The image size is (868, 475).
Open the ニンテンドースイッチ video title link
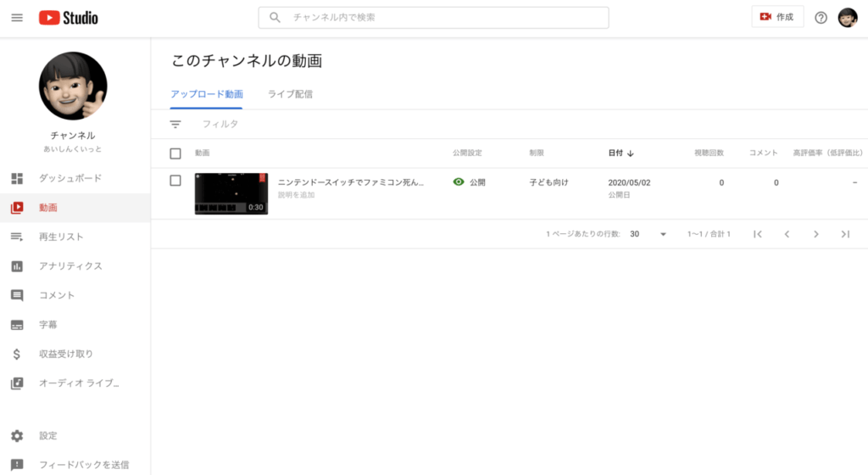point(351,182)
